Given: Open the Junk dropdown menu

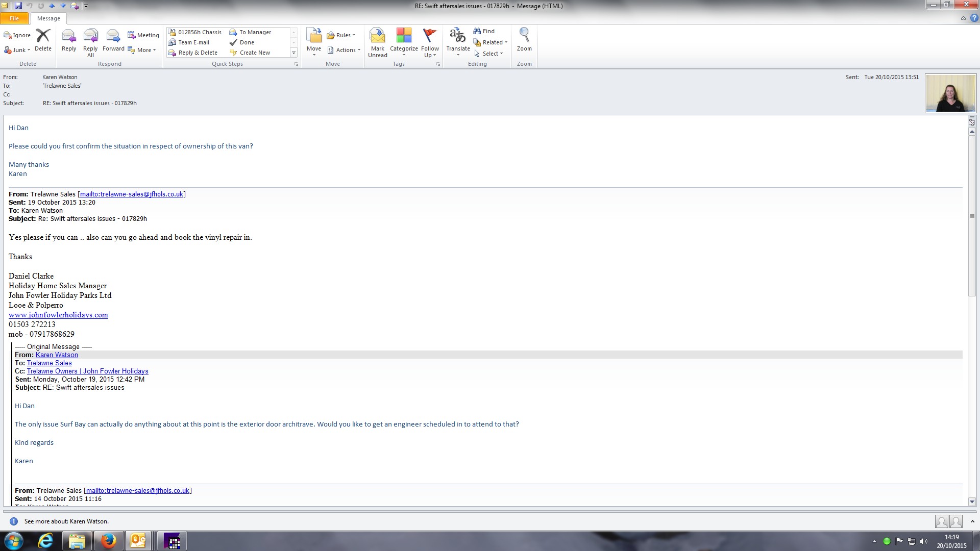Looking at the screenshot, I should tap(17, 50).
